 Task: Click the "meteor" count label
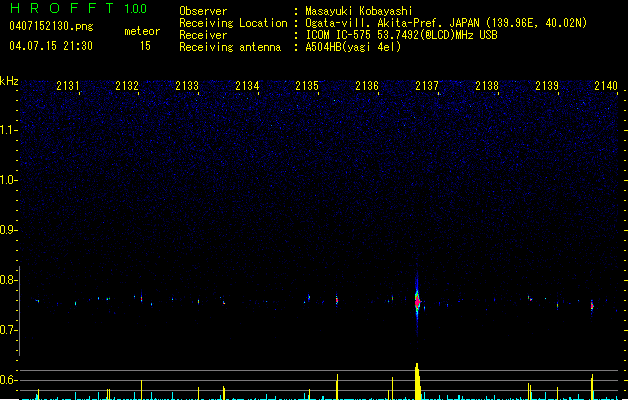click(x=142, y=31)
